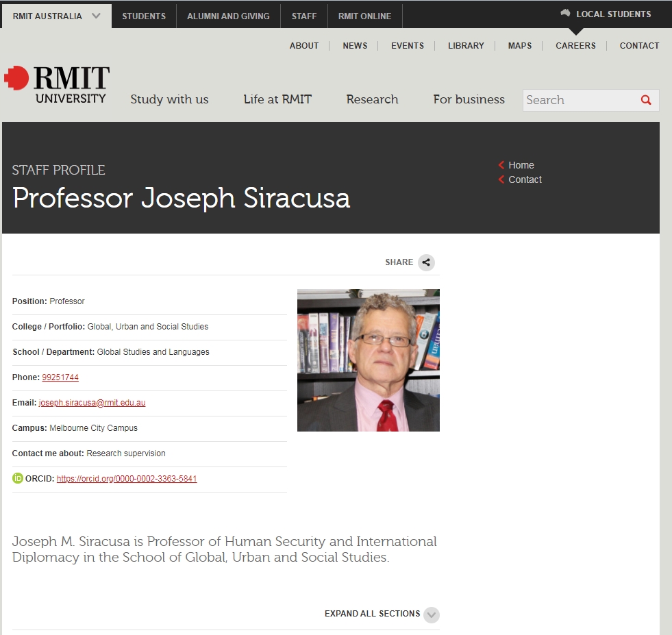Click the SHARE label
Viewport: 672px width, 635px height.
[x=399, y=262]
